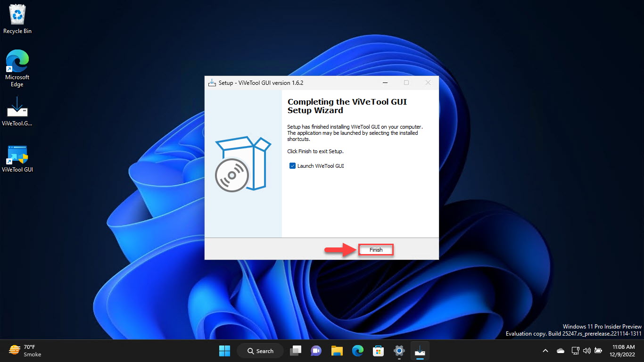Click the volume speaker tray icon

pyautogui.click(x=587, y=351)
